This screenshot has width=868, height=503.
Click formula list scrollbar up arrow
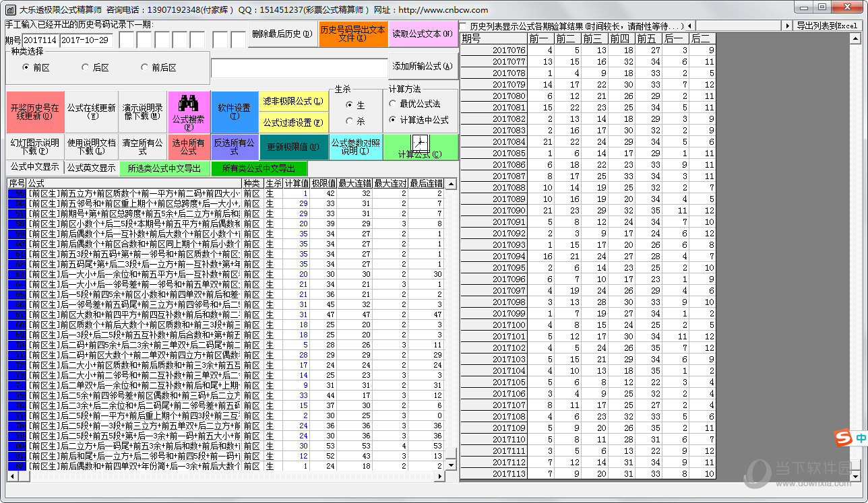[451, 184]
